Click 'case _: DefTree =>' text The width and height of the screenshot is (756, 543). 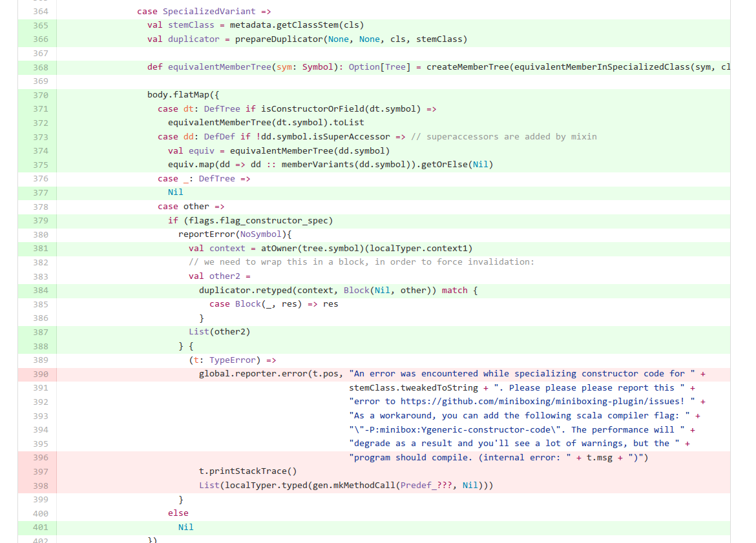[x=204, y=179]
